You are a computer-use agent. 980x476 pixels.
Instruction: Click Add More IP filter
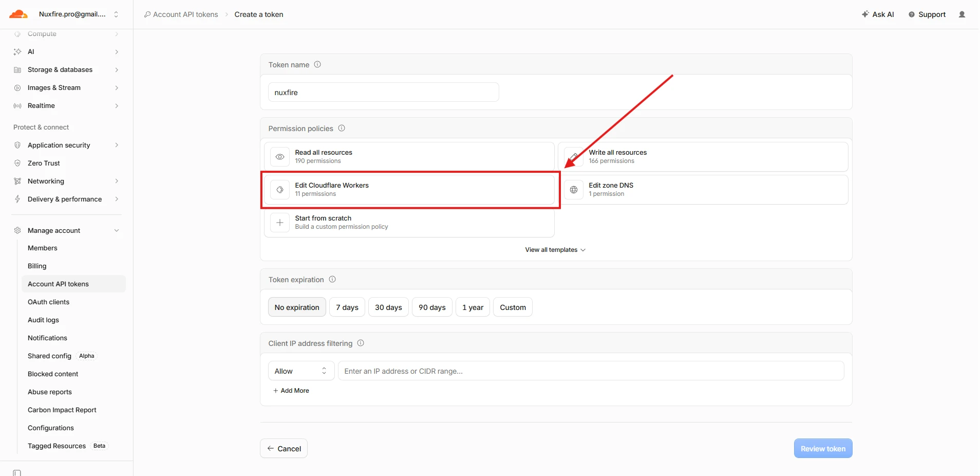click(291, 391)
